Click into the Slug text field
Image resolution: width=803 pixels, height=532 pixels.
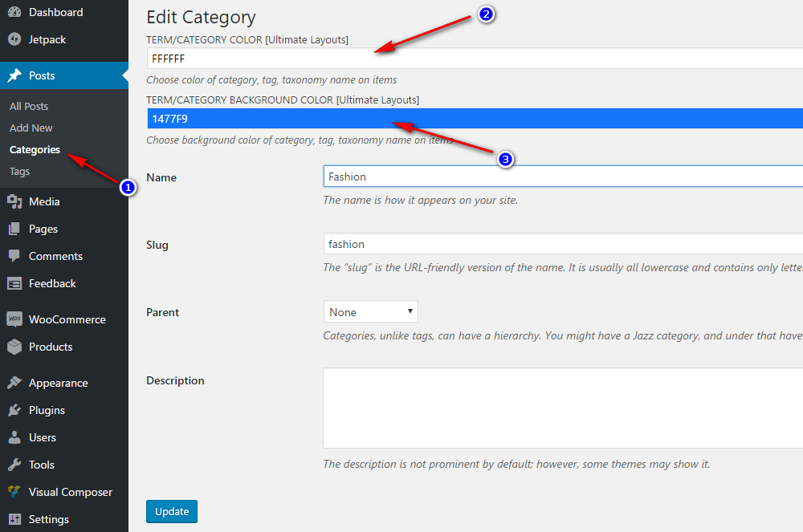(x=562, y=244)
